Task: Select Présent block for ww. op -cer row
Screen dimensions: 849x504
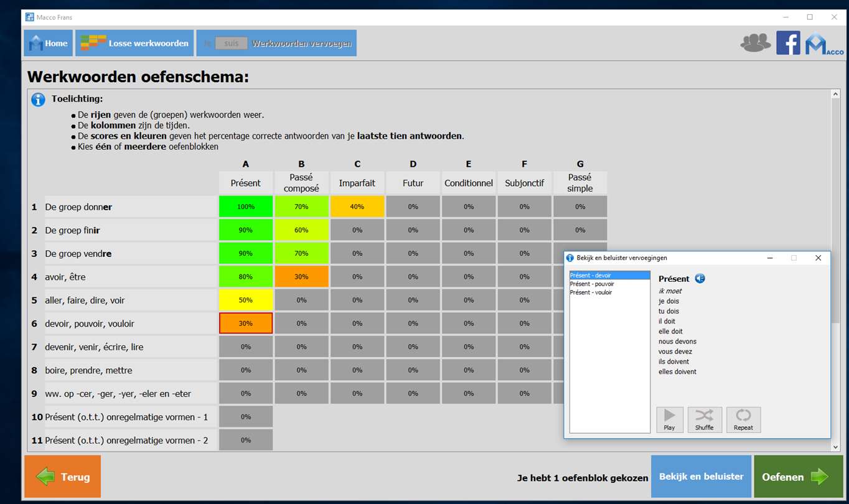Action: click(x=246, y=393)
